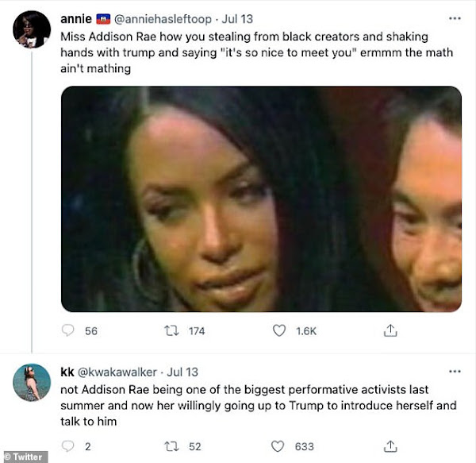Retweet annie's tweet about Addison Rae
The image size is (476, 463).
(x=171, y=330)
